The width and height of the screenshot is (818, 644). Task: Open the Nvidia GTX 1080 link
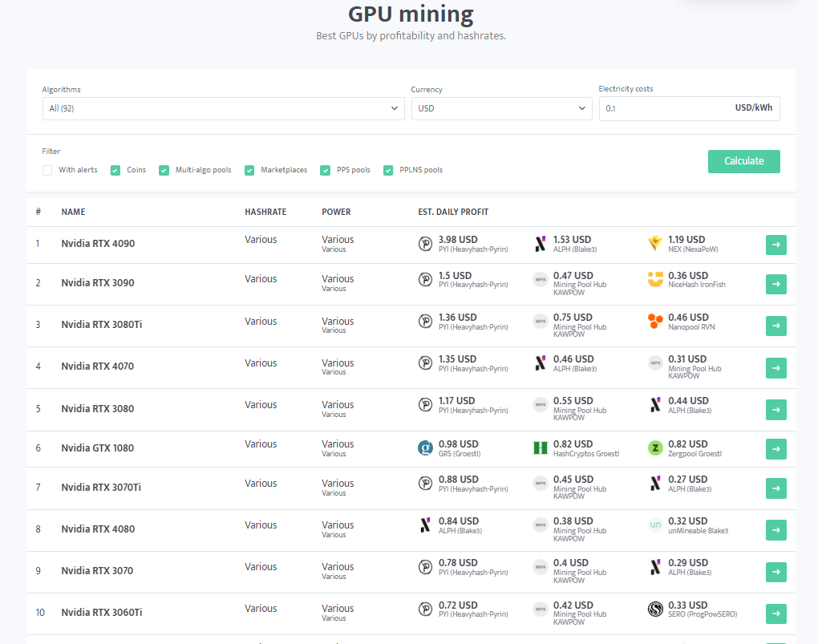(97, 448)
